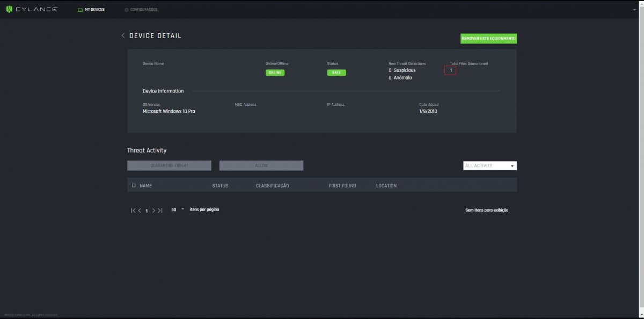Viewport: 644px width, 319px height.
Task: Open the All Activity filter dropdown
Action: 489,166
